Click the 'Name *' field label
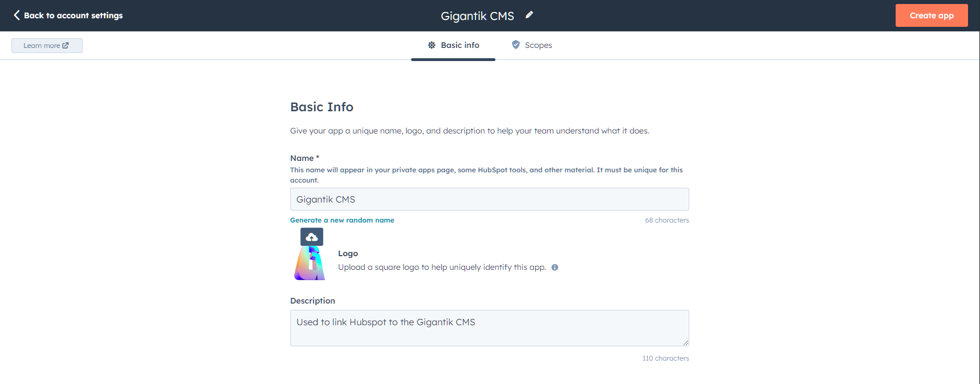 click(304, 158)
